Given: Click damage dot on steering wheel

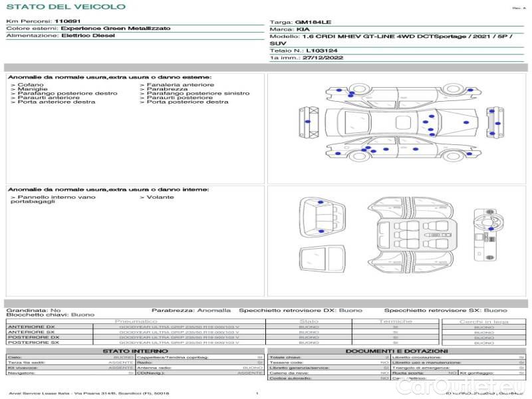Looking at the screenshot, I should click(x=490, y=229).
